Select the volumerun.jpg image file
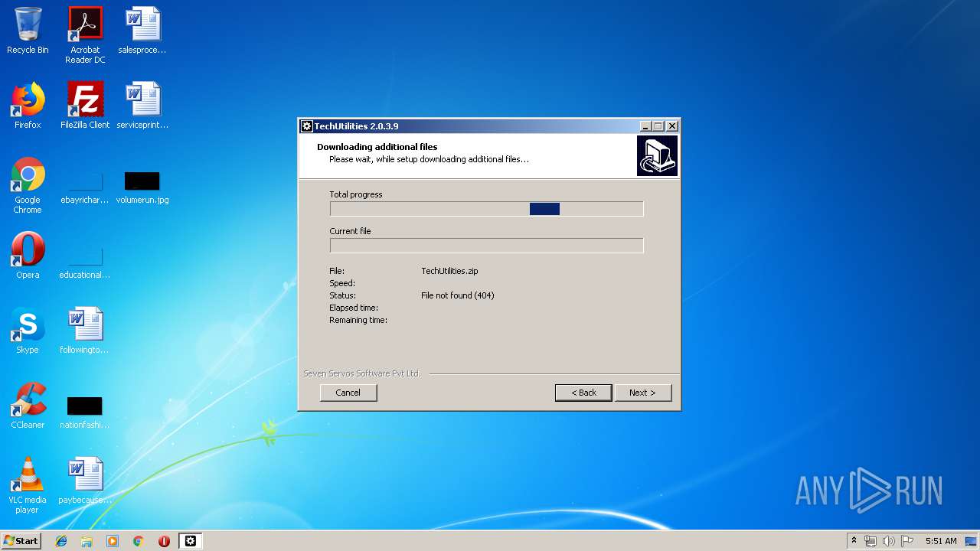Viewport: 980px width, 551px height. [142, 185]
